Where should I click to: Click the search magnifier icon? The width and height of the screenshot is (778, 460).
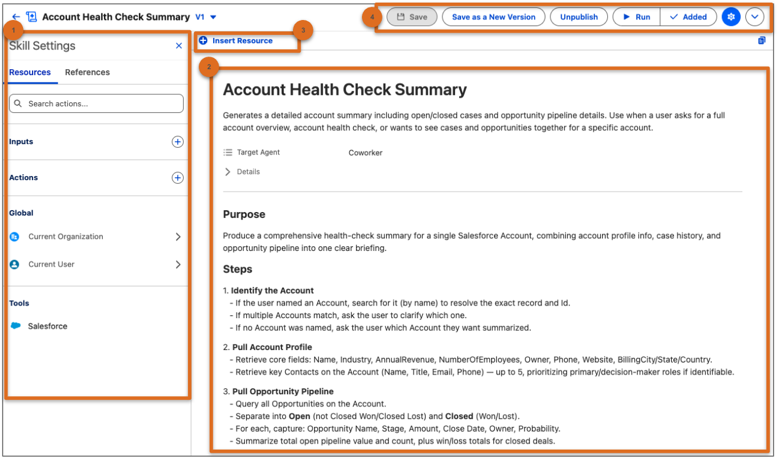pos(18,104)
